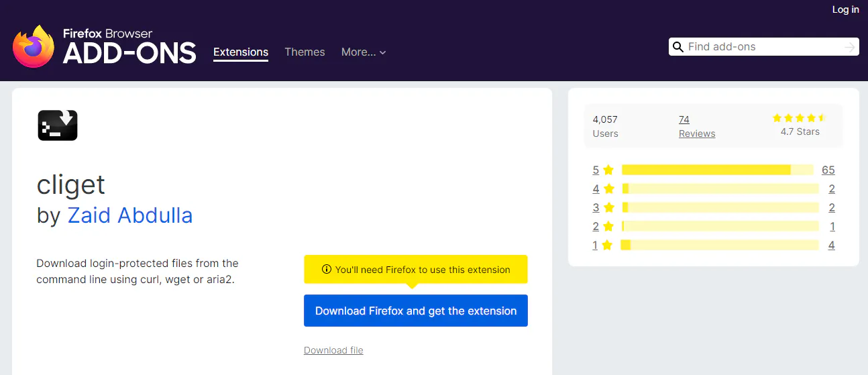Filter reviews by 2 stars number
The height and width of the screenshot is (375, 868).
(596, 226)
